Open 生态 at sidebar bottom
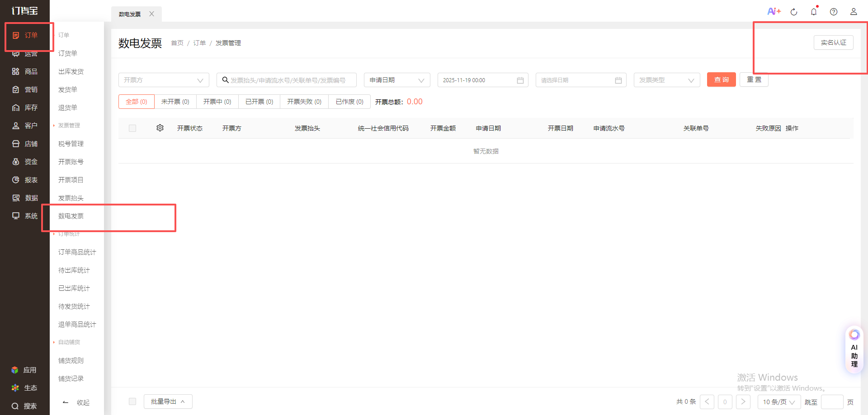Viewport: 868px width, 415px height. coord(24,388)
